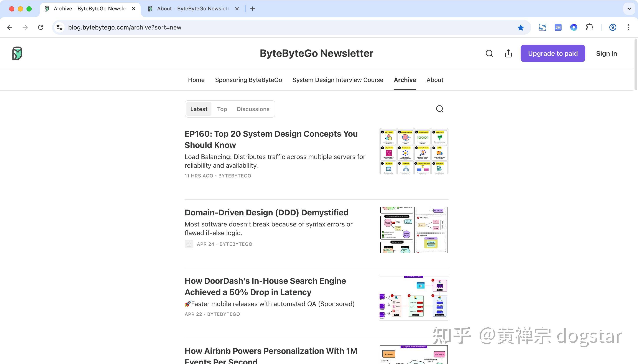Click the DDD Demystified thumbnail image

(414, 230)
